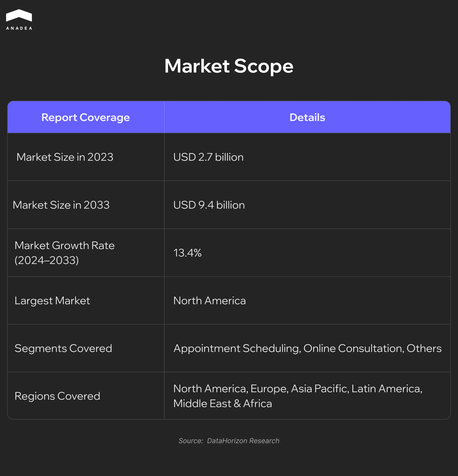
Task: Click the Largest Market row label
Action: (52, 301)
